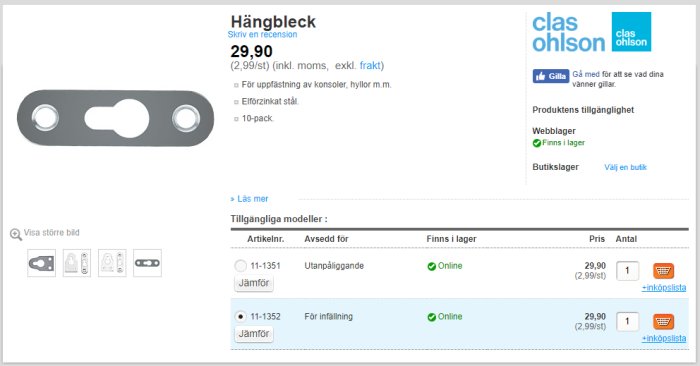This screenshot has width=700, height=366.
Task: Click +inköpslista link for 11-1351
Action: [x=664, y=288]
